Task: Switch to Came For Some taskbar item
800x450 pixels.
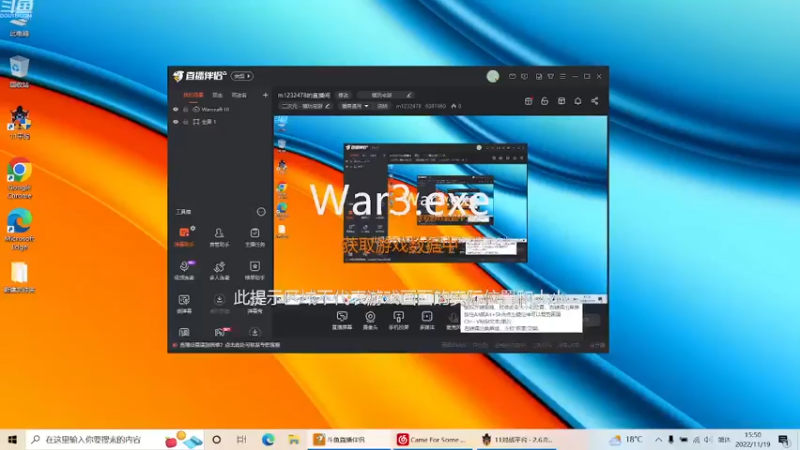Action: (x=432, y=439)
